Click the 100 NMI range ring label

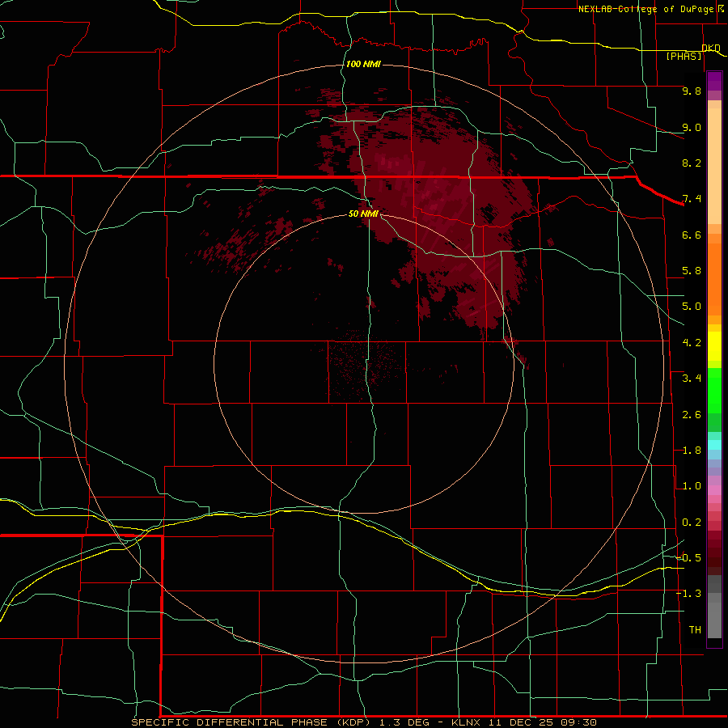(363, 64)
